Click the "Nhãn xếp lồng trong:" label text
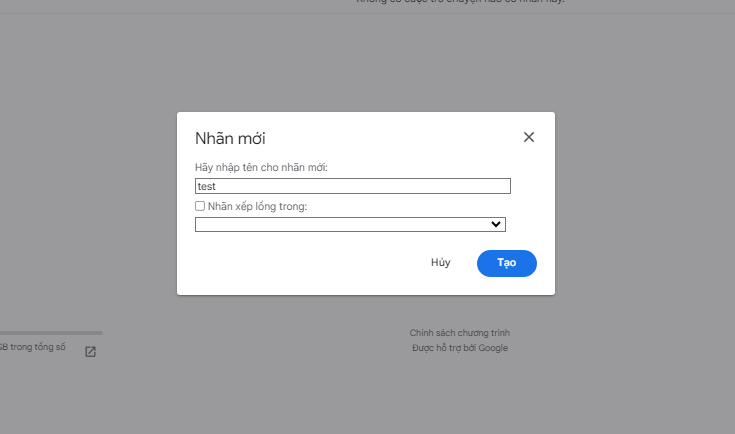 257,207
